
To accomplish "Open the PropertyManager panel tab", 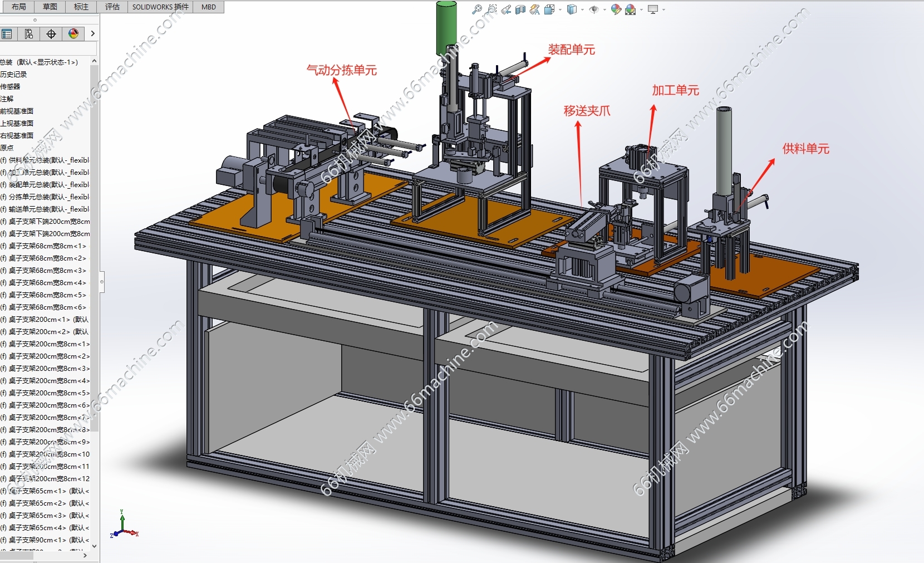I will (x=7, y=34).
